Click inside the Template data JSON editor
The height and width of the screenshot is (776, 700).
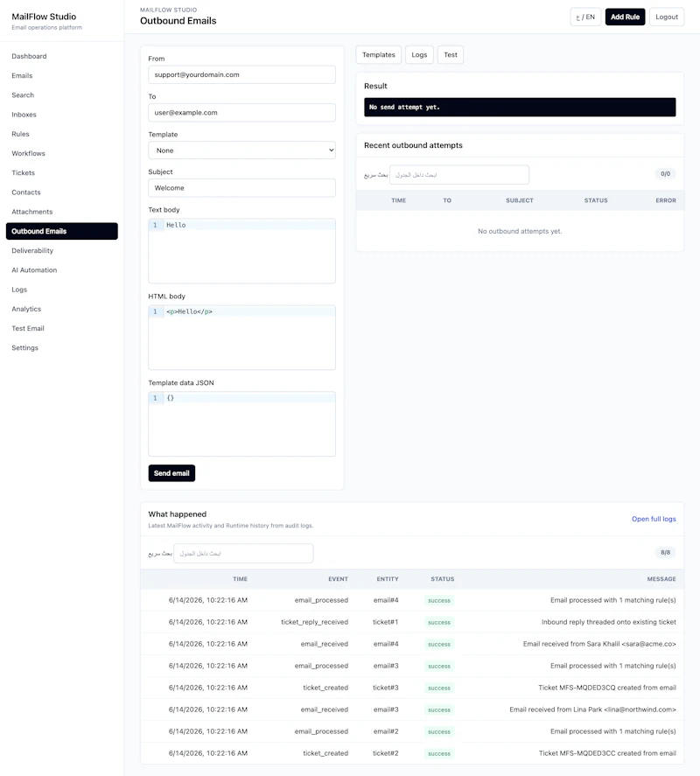click(241, 424)
